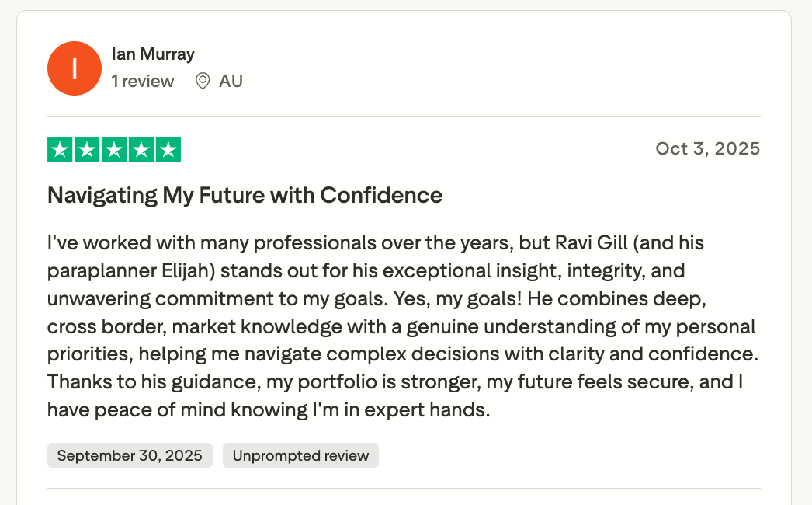
Task: Click the "1 review" count text
Action: [143, 81]
